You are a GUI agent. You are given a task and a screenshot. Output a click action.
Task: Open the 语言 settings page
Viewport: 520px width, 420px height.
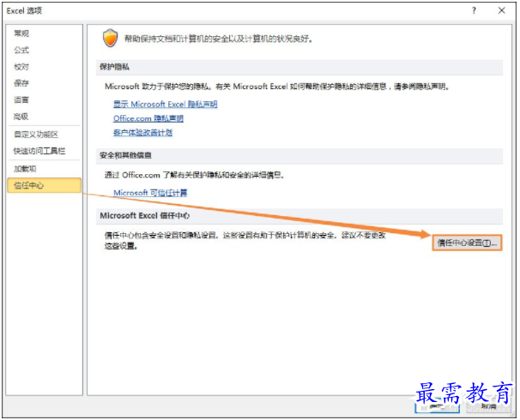21,99
